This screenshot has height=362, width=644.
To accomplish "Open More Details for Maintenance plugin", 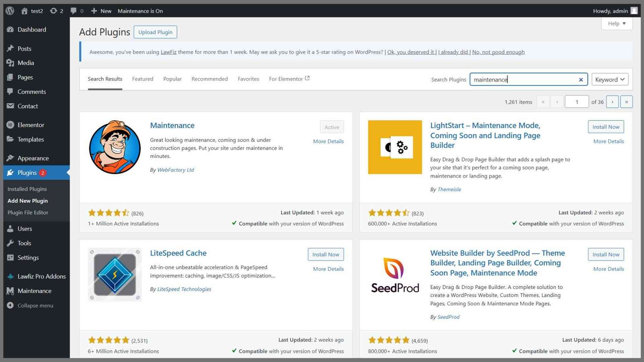I will tap(328, 141).
